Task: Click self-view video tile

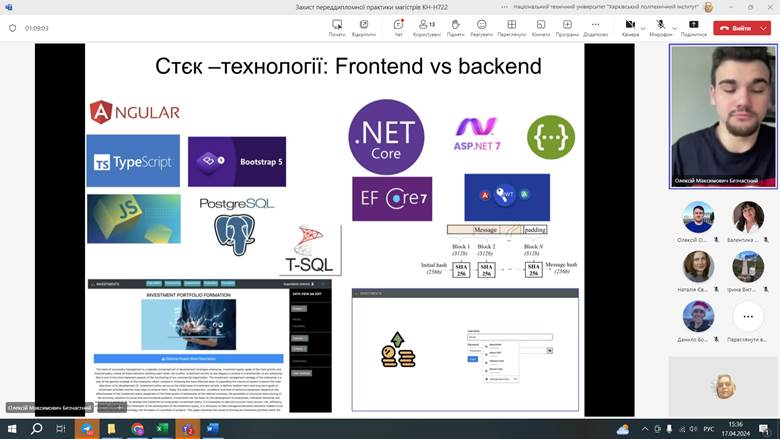Action: point(723,386)
